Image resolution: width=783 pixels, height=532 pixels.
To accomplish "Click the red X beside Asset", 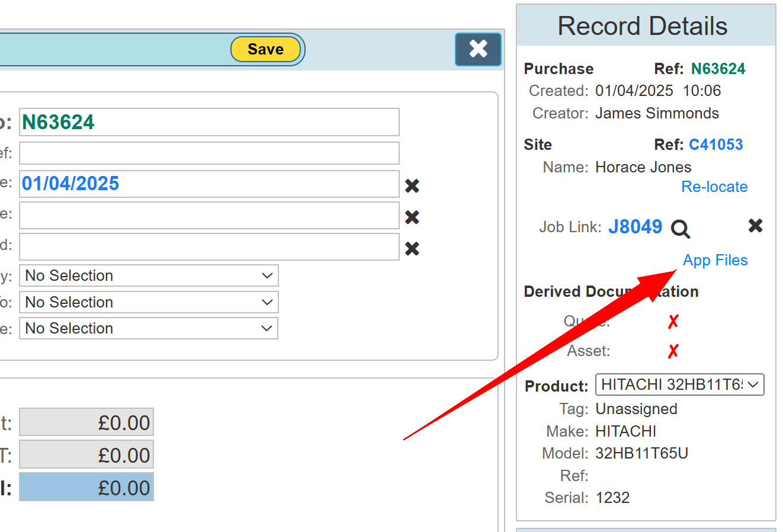I will (x=673, y=351).
